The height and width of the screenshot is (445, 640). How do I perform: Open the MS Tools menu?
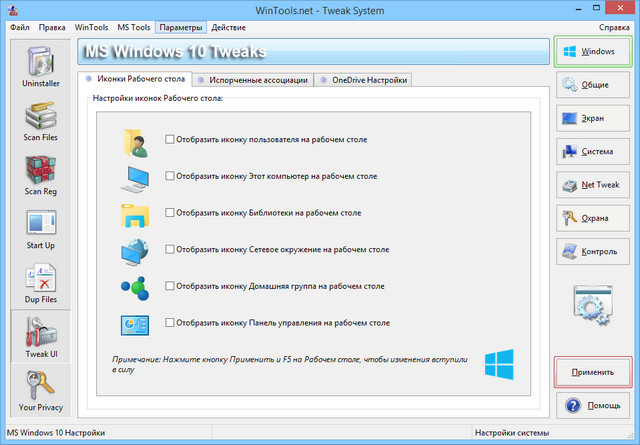[x=134, y=27]
